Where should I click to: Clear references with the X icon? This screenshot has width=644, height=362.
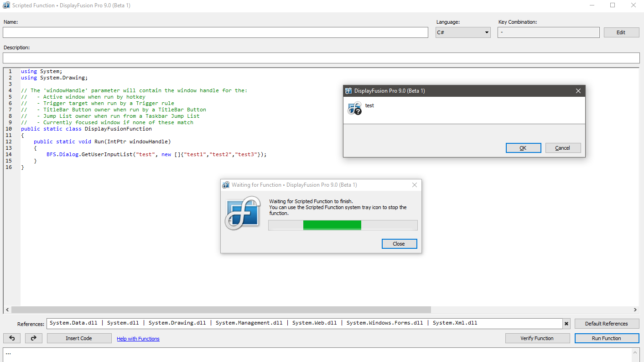coord(566,324)
